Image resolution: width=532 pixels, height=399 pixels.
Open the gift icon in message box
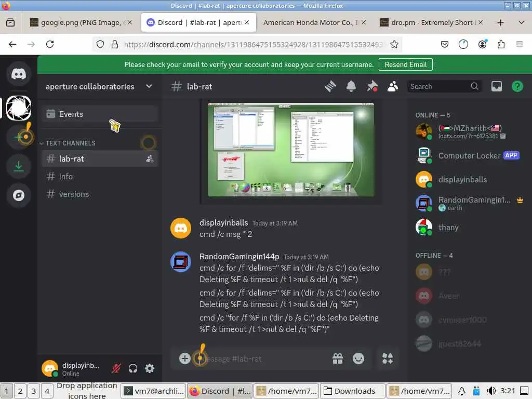338,358
